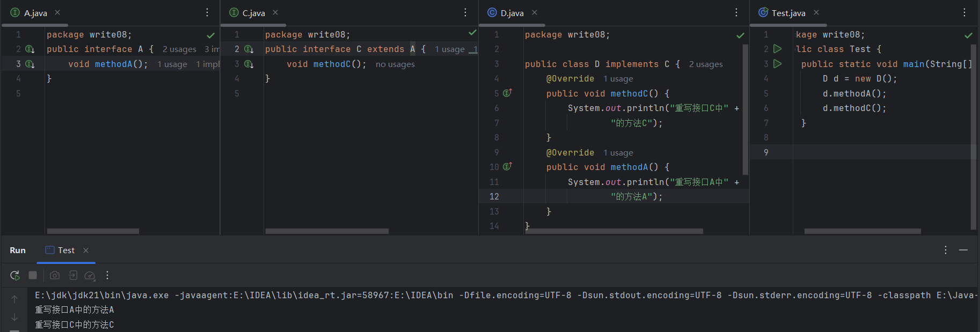Click the D.java horizontal scrollbar
The image size is (980, 332).
615,231
